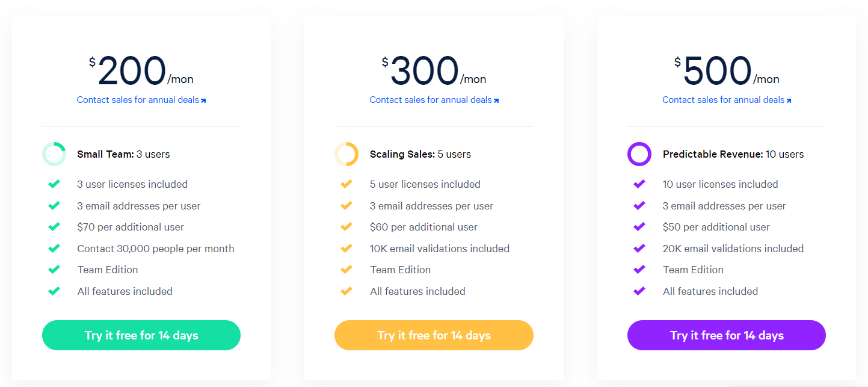This screenshot has width=868, height=387.
Task: Click the green checkmark next to Contact 30,000 people
Action: (x=54, y=249)
